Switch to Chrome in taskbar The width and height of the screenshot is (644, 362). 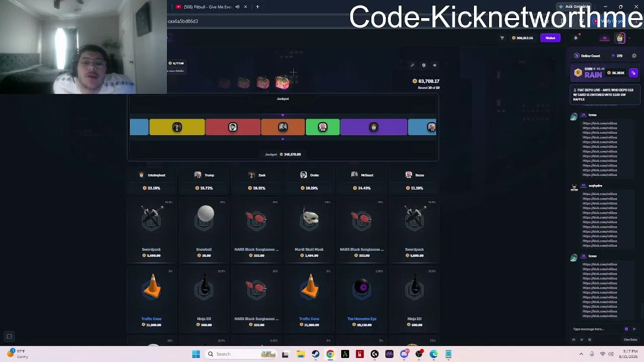pos(330,354)
